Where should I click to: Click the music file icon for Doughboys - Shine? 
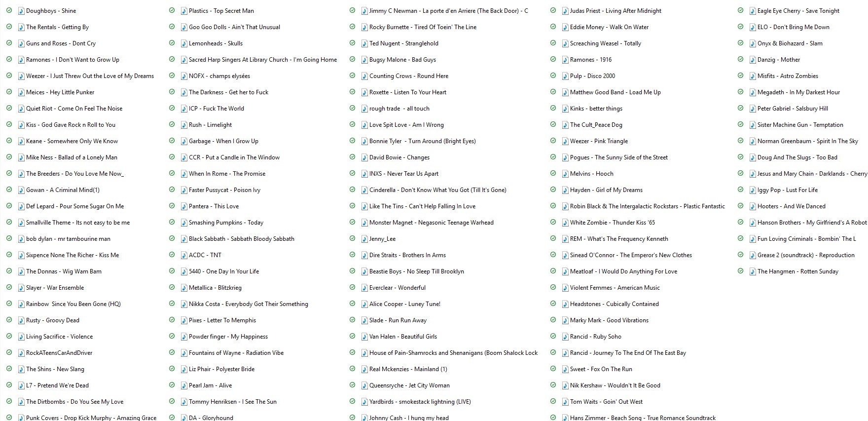point(21,11)
